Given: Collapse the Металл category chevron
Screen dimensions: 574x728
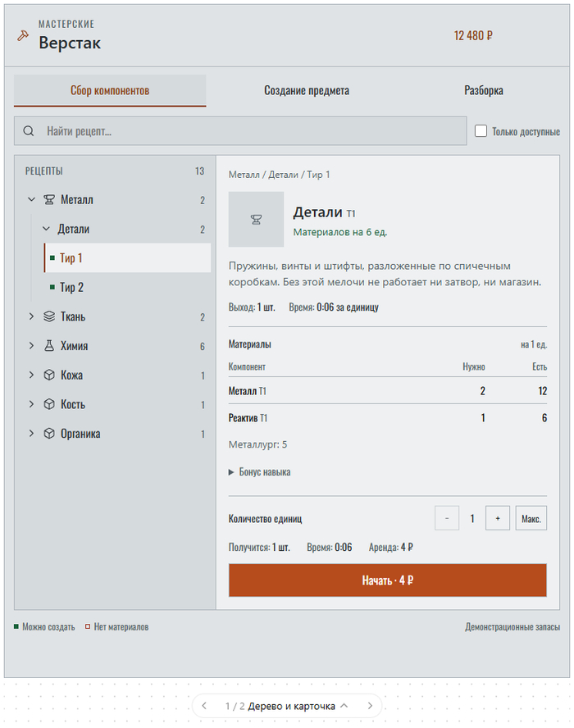Looking at the screenshot, I should tap(31, 200).
